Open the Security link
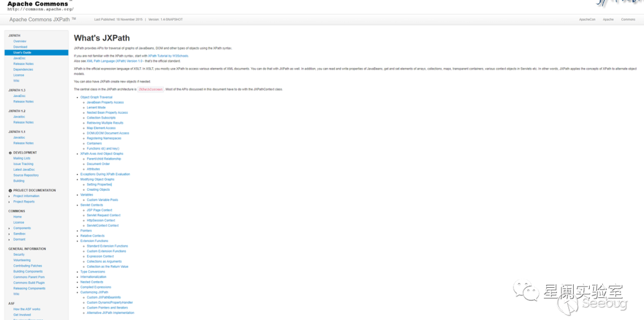 pos(19,254)
